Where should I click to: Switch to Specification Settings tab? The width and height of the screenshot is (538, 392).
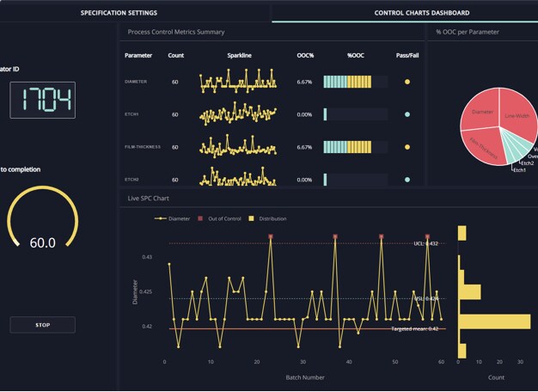(x=119, y=13)
